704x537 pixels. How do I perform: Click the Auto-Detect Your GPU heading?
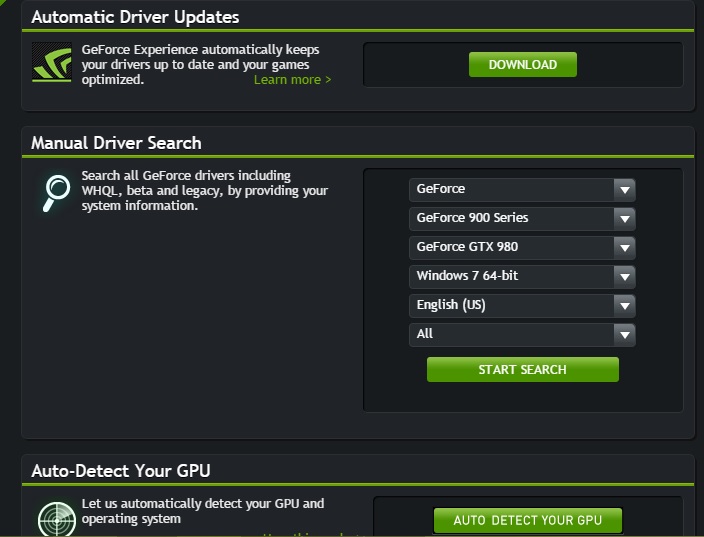coord(121,471)
